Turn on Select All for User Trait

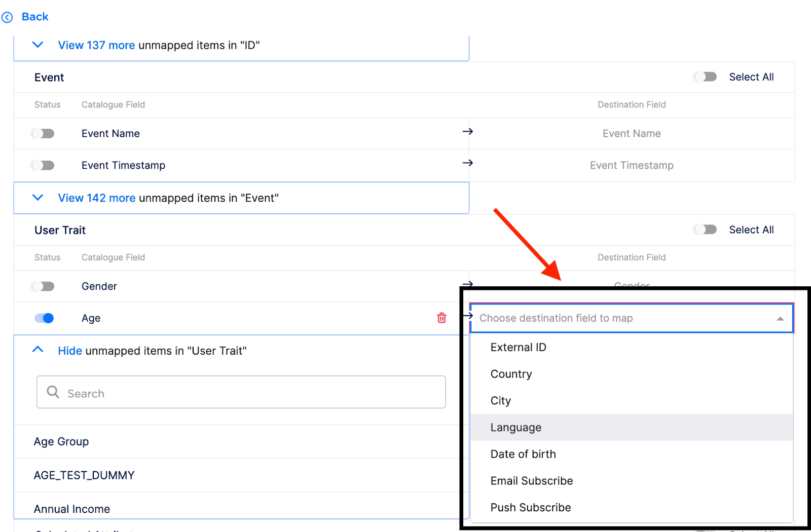[706, 230]
